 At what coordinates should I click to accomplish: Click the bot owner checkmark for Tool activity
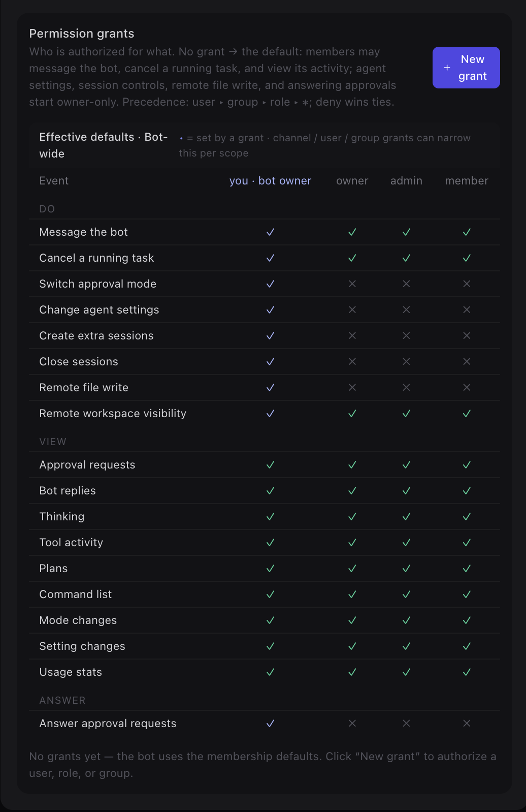270,543
